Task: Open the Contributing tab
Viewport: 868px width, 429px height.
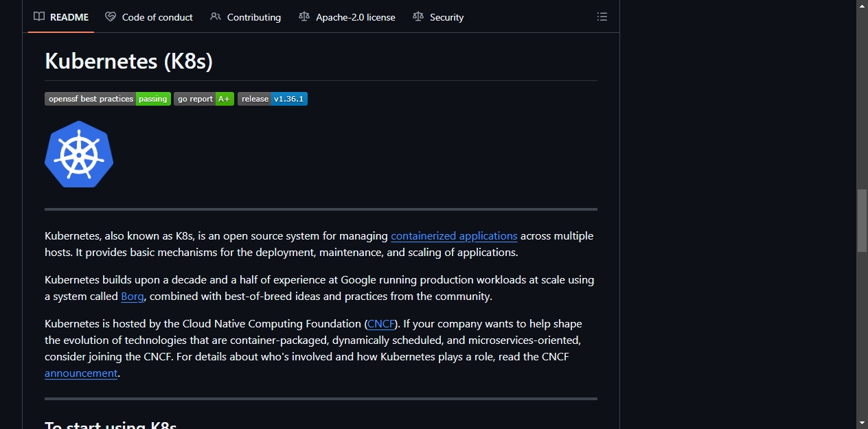Action: (x=246, y=17)
